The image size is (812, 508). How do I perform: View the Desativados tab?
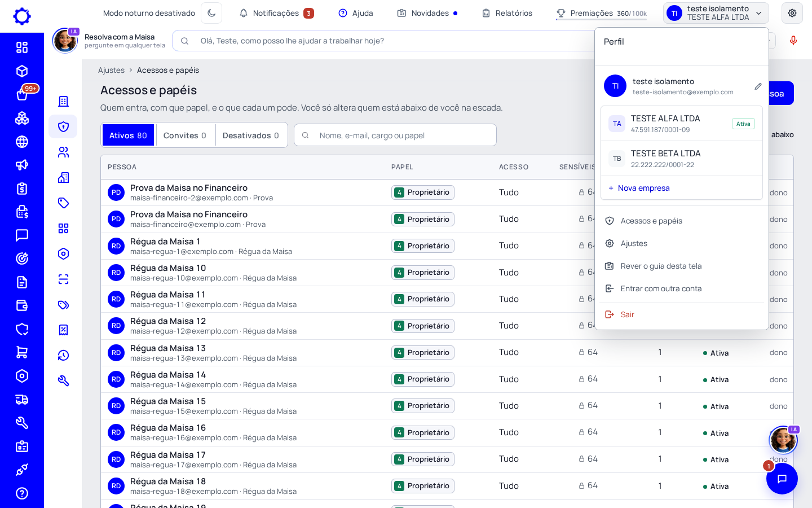251,135
